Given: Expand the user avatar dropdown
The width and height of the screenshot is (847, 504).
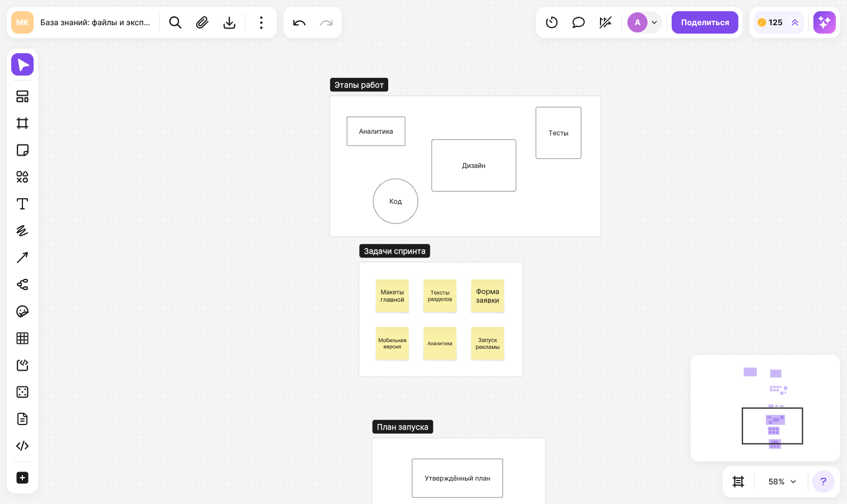Looking at the screenshot, I should (654, 22).
